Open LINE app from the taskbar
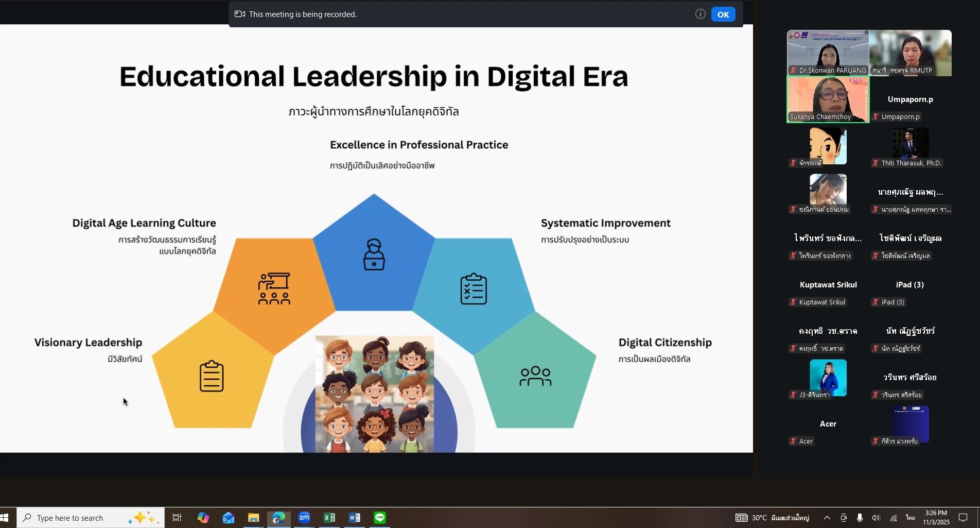This screenshot has height=528, width=980. [x=380, y=518]
